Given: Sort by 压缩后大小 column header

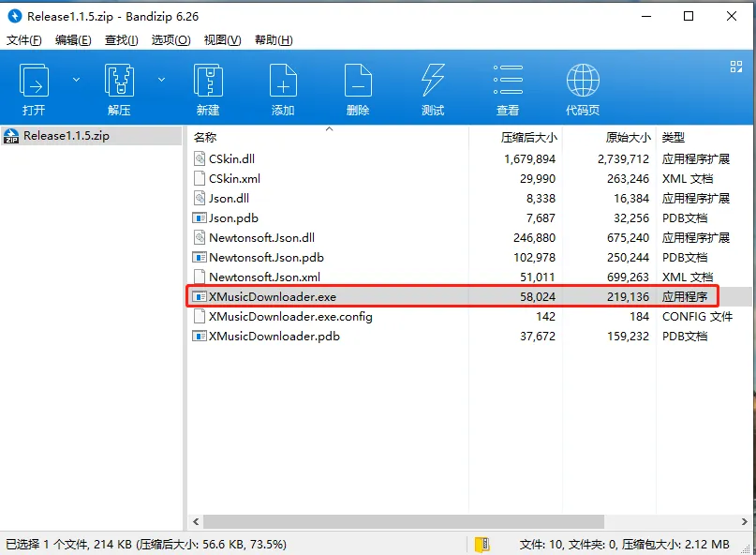Looking at the screenshot, I should click(x=528, y=138).
